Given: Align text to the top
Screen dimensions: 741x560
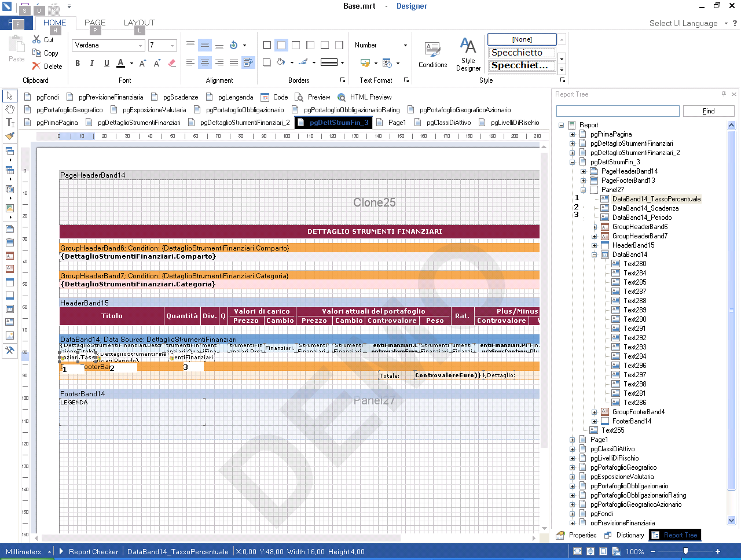Looking at the screenshot, I should [x=190, y=45].
